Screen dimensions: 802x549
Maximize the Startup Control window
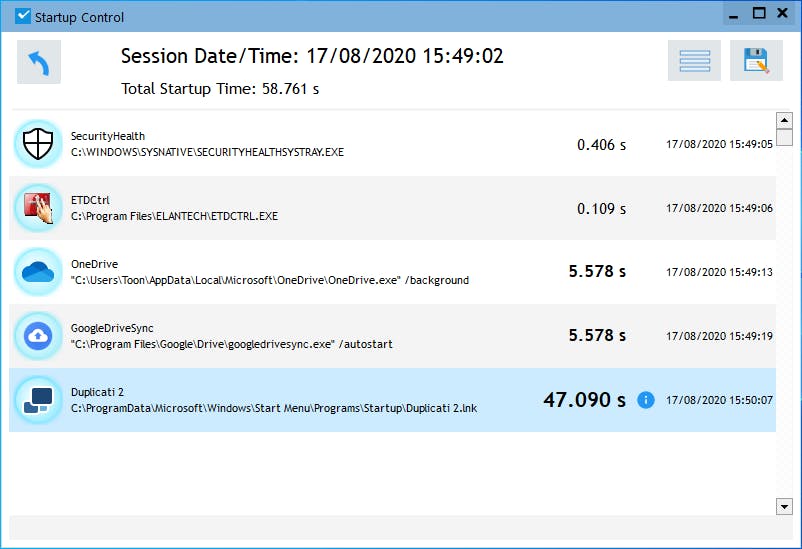pos(759,14)
